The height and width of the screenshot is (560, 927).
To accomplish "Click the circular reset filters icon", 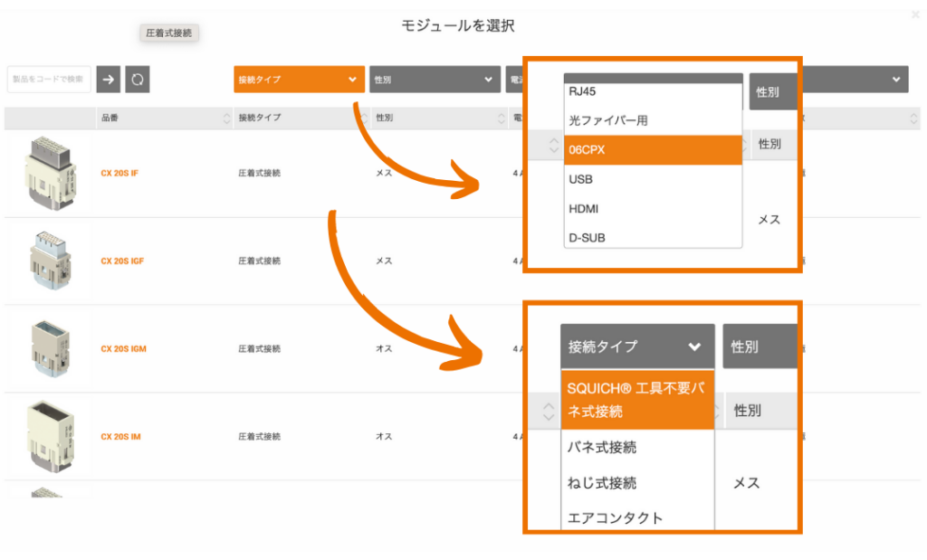I will (x=138, y=80).
